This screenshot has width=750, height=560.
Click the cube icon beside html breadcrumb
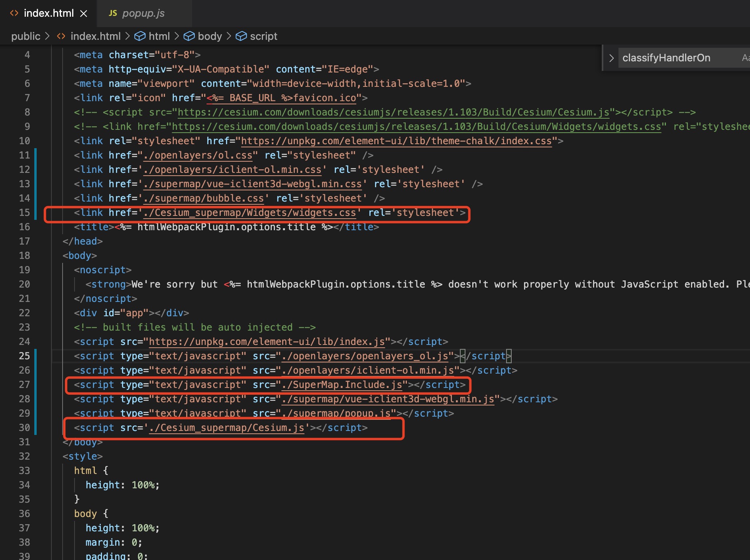point(140,36)
